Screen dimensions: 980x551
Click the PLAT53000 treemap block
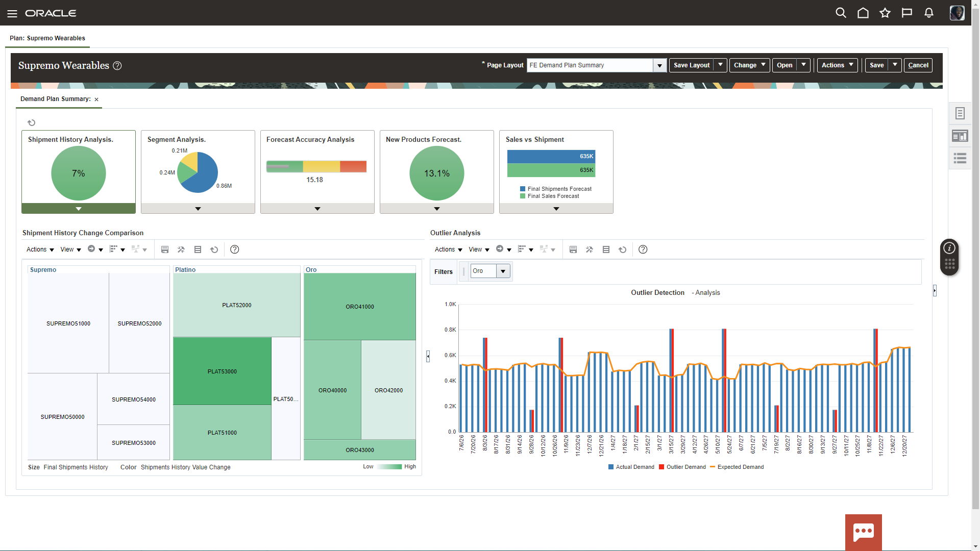click(x=222, y=371)
